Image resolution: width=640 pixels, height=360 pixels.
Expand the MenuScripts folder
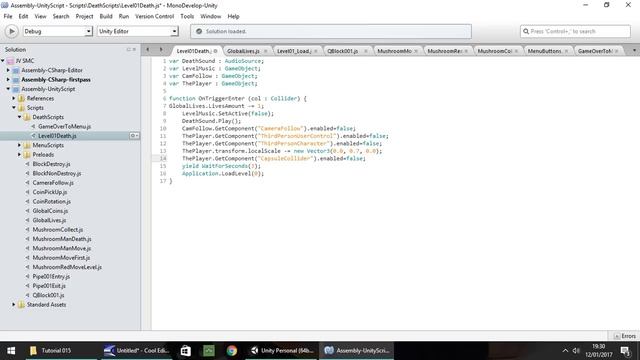[x=19, y=145]
